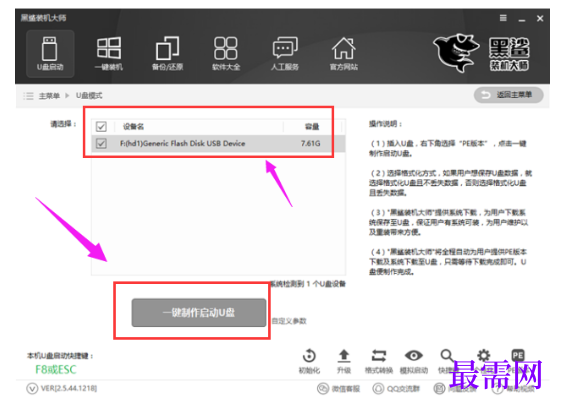Click the 设备名 column header
The image size is (561, 406).
[x=133, y=127]
